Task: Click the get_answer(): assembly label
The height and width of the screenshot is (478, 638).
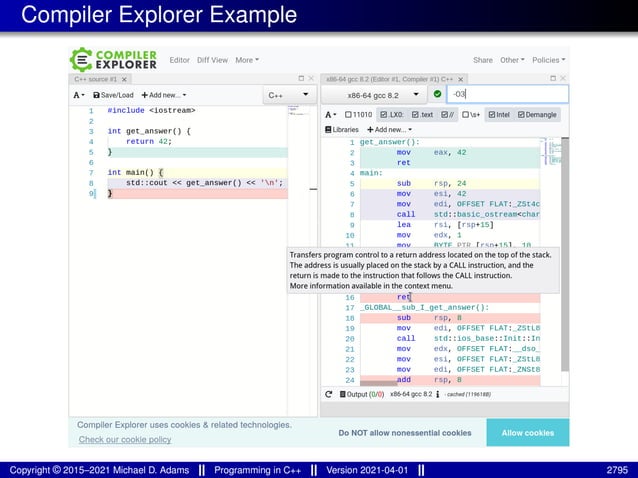Action: point(389,142)
